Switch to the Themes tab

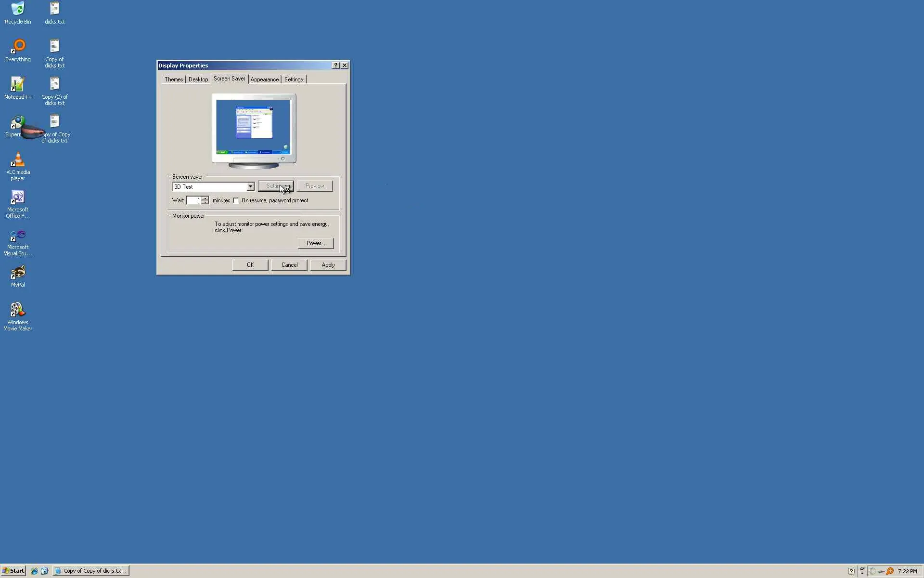(x=173, y=79)
